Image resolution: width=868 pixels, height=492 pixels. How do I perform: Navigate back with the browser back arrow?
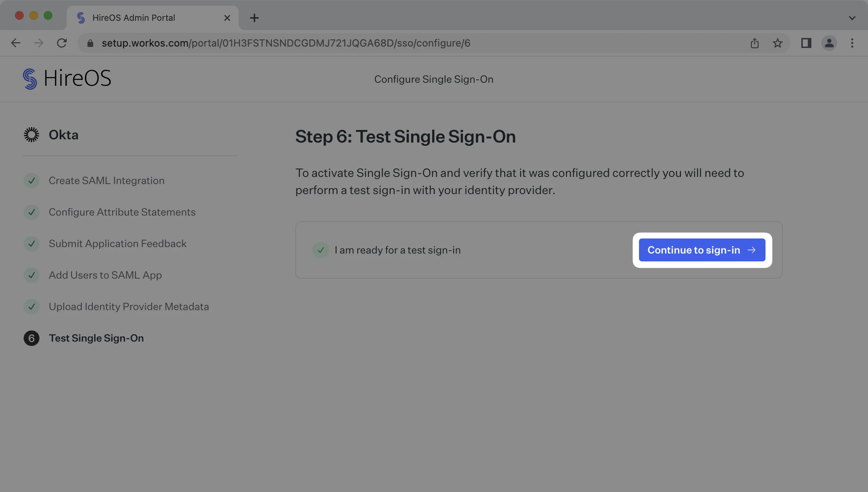pyautogui.click(x=16, y=43)
